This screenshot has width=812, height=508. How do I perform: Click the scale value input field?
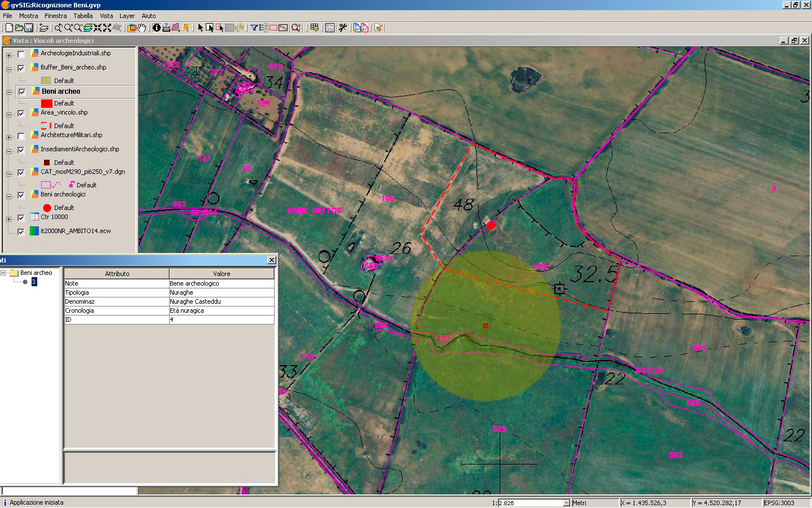(x=530, y=503)
